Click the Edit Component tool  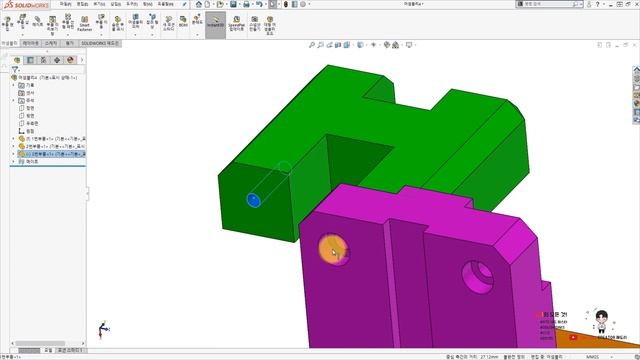pyautogui.click(x=7, y=24)
